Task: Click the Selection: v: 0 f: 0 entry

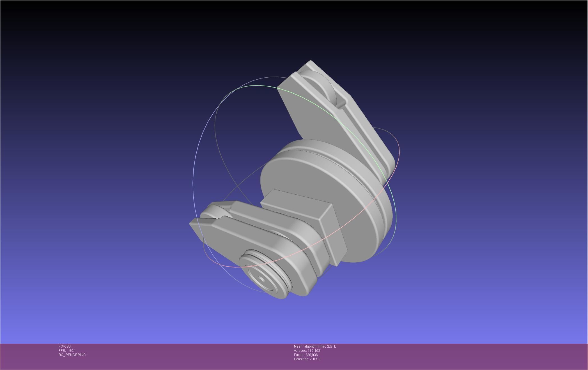Action: pos(307,359)
